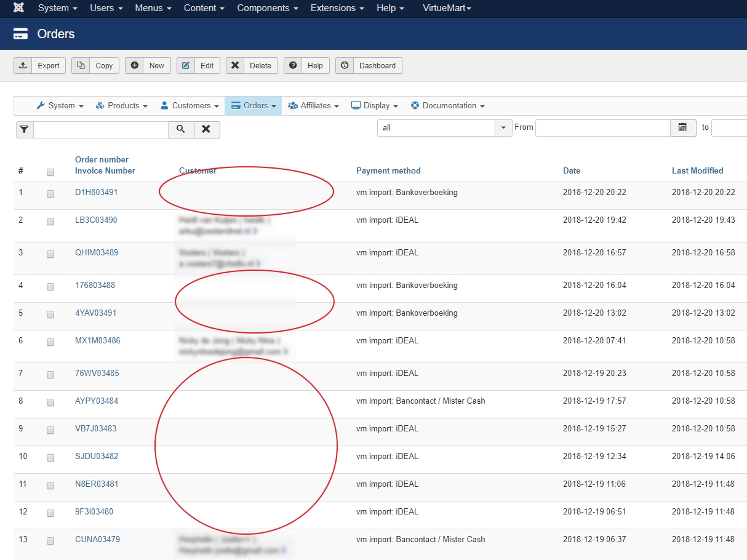
Task: Open order link LB3C03490
Action: point(96,220)
